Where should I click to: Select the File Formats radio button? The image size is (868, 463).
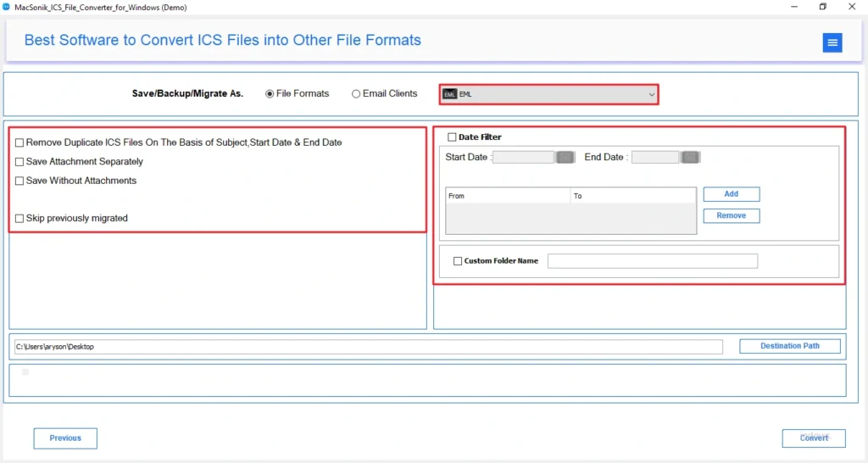click(x=270, y=94)
